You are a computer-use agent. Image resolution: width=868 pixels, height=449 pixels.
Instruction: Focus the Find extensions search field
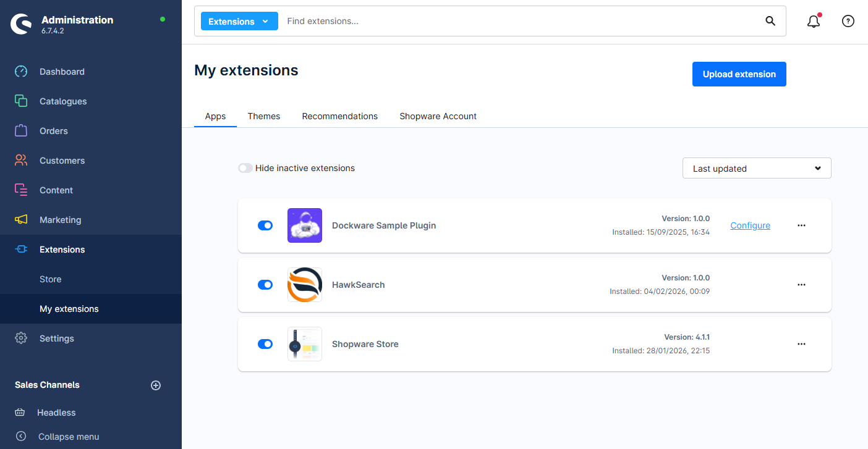[x=519, y=21]
